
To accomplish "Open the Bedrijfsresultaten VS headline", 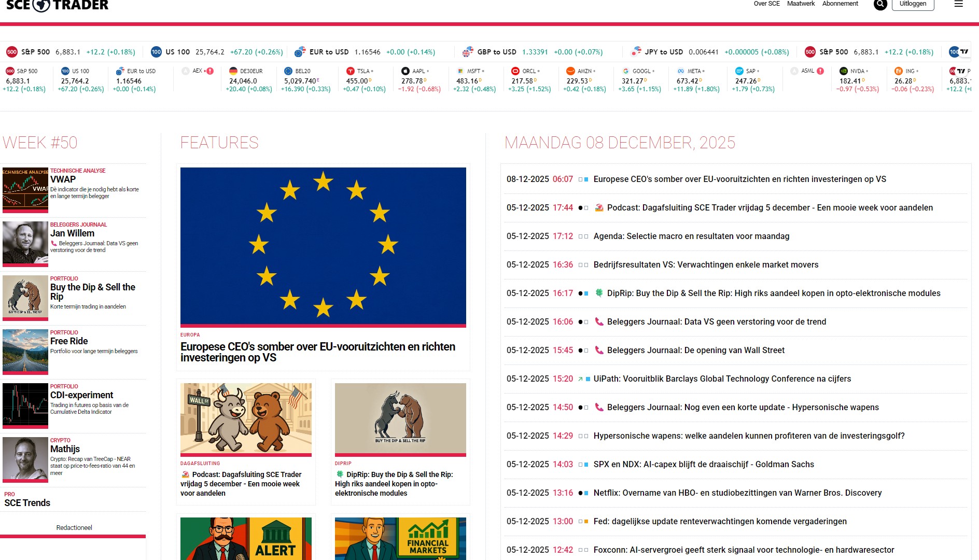I will click(x=706, y=265).
